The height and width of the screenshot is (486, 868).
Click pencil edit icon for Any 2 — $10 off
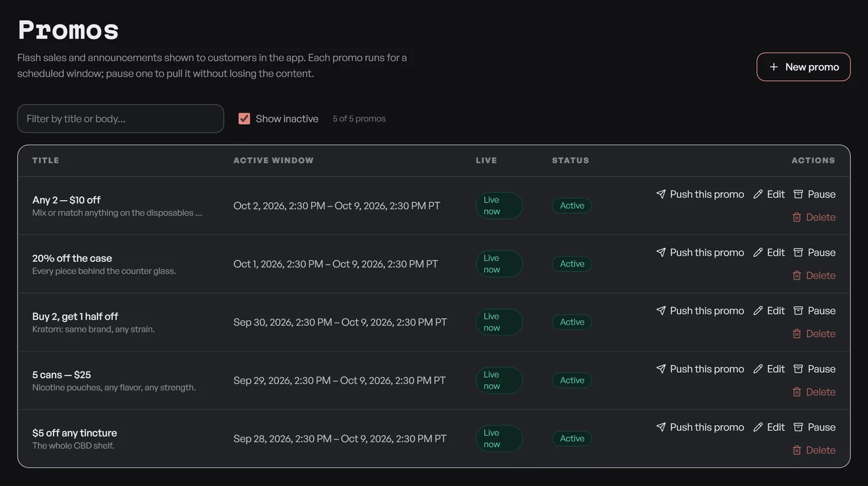[x=758, y=194]
